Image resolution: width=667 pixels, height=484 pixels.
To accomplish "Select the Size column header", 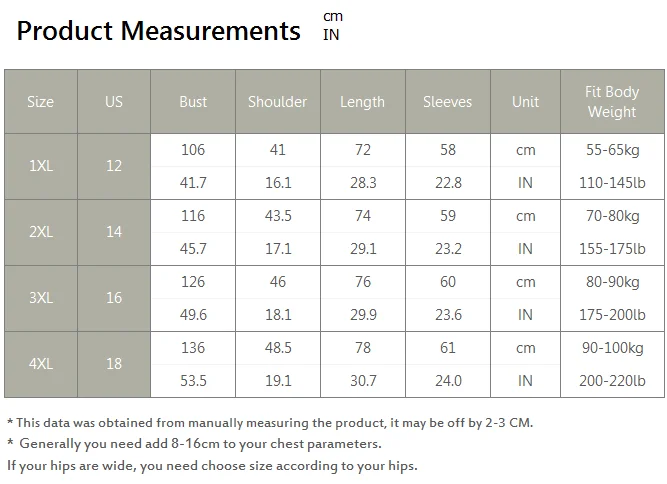I will click(x=41, y=102).
